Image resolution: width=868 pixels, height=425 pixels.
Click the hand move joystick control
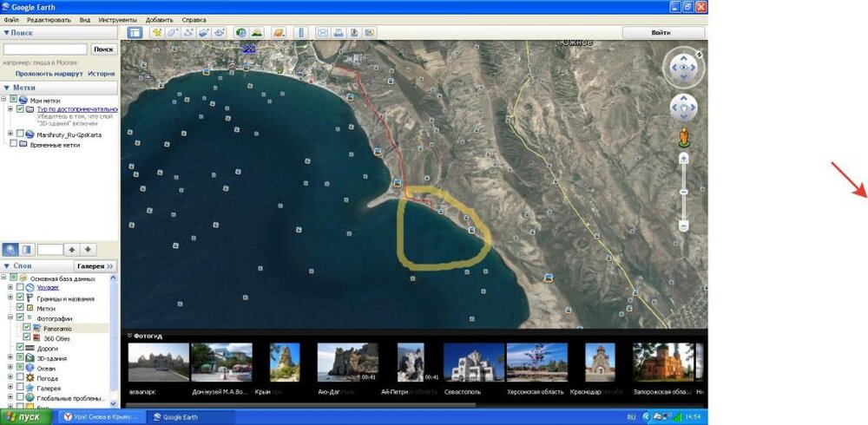(x=684, y=108)
